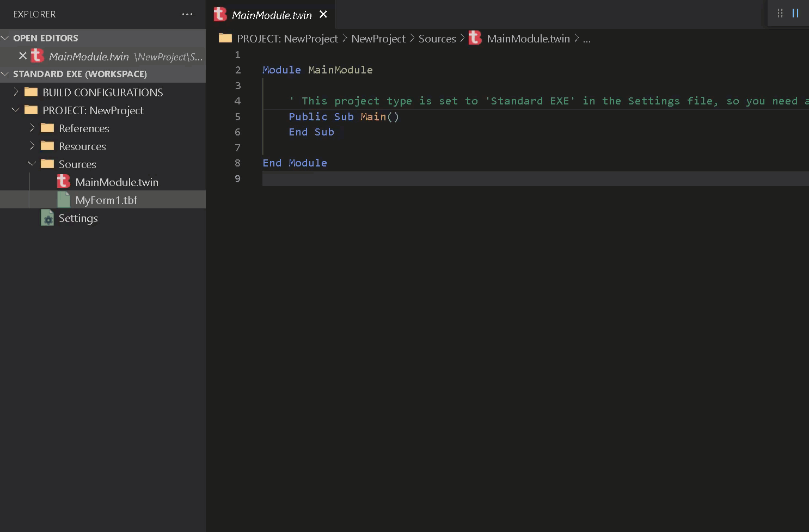
Task: Collapse the OPEN EDITORS section
Action: [5, 38]
